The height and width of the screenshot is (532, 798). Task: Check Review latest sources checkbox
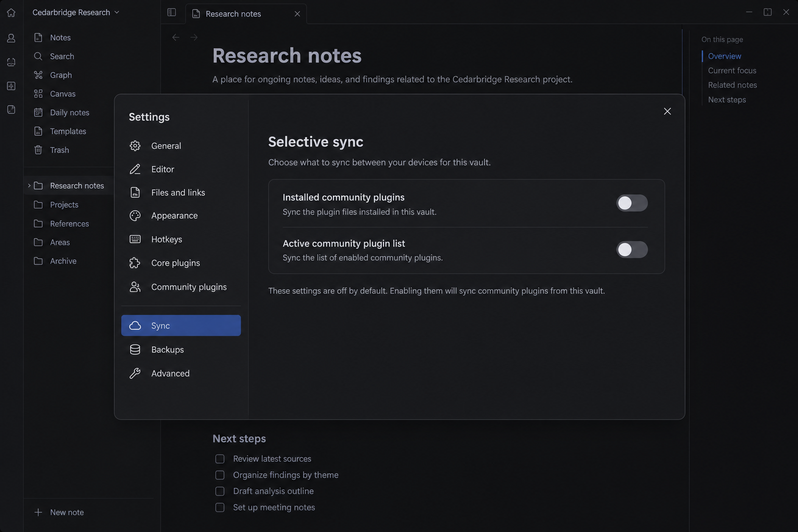(x=220, y=459)
